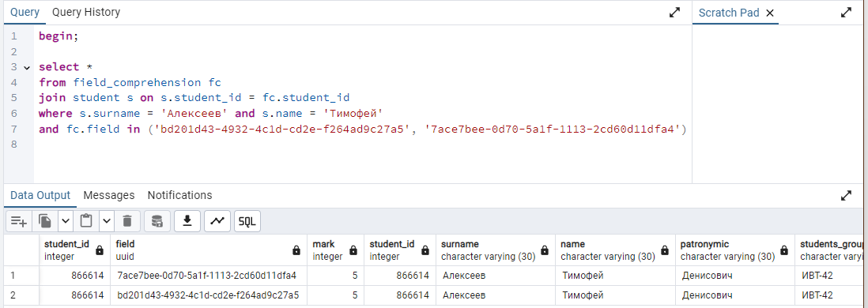Image resolution: width=868 pixels, height=308 pixels.
Task: Open the Copy options dropdown arrow
Action: click(66, 221)
